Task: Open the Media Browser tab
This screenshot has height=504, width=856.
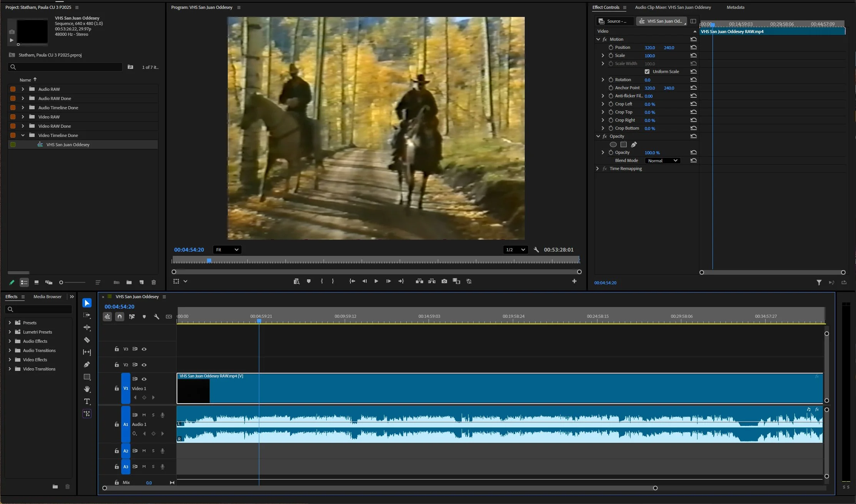Action: (47, 297)
